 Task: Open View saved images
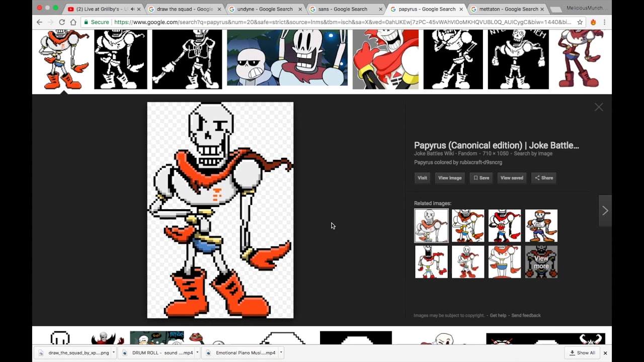pos(512,177)
